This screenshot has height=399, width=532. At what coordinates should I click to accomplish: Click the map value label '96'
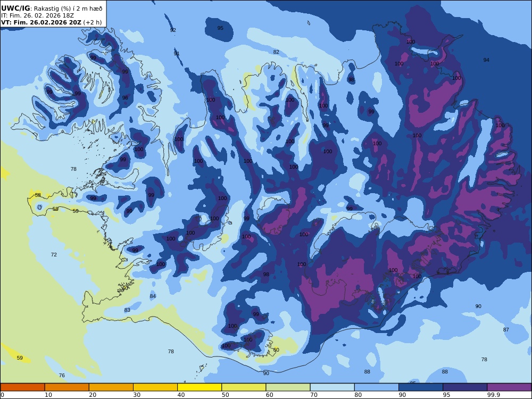click(x=125, y=98)
